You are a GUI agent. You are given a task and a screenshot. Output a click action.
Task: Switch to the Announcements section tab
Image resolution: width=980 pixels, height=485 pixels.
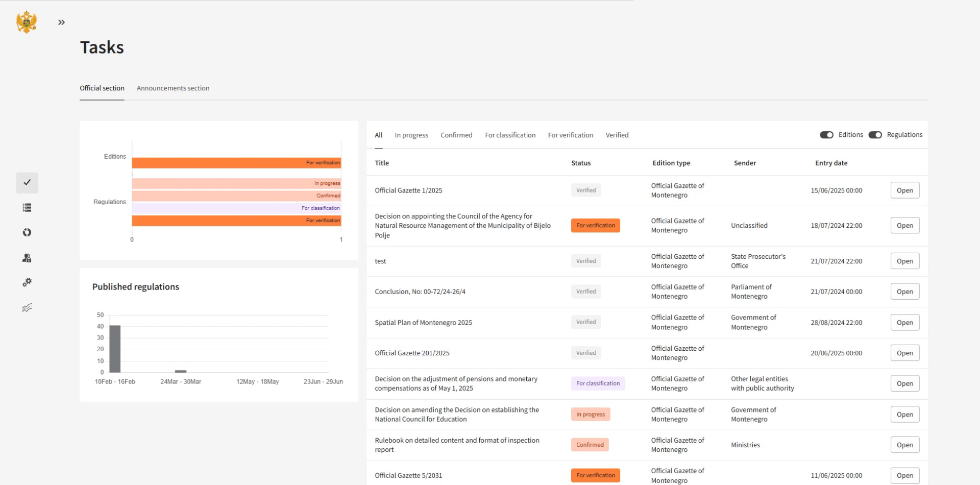[173, 88]
